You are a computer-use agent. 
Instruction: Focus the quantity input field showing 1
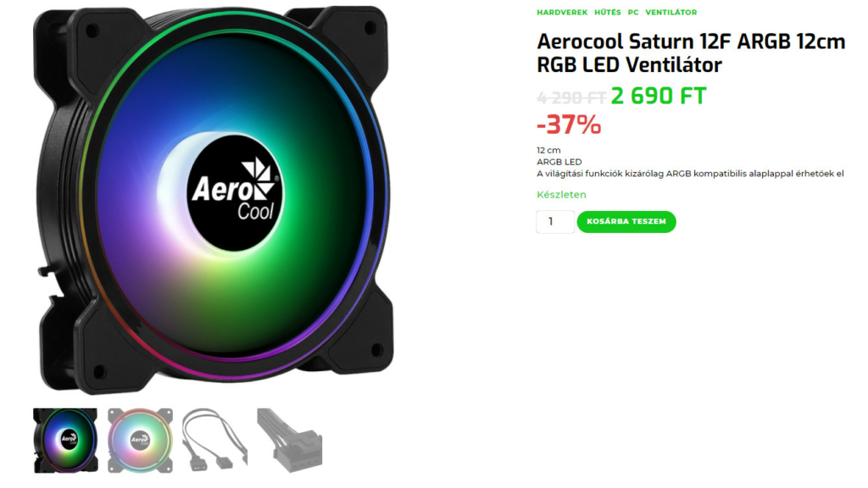[555, 222]
